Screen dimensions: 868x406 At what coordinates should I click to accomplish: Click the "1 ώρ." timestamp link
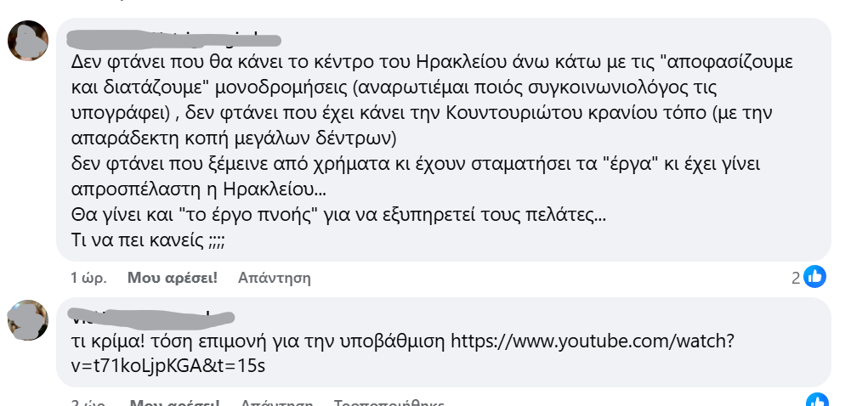(x=88, y=278)
